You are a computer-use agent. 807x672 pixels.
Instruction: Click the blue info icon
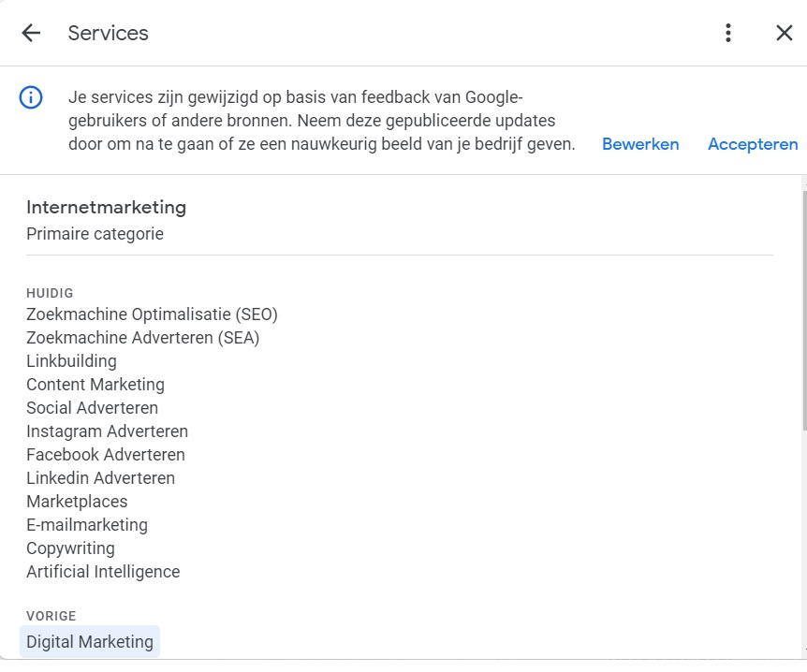[31, 97]
